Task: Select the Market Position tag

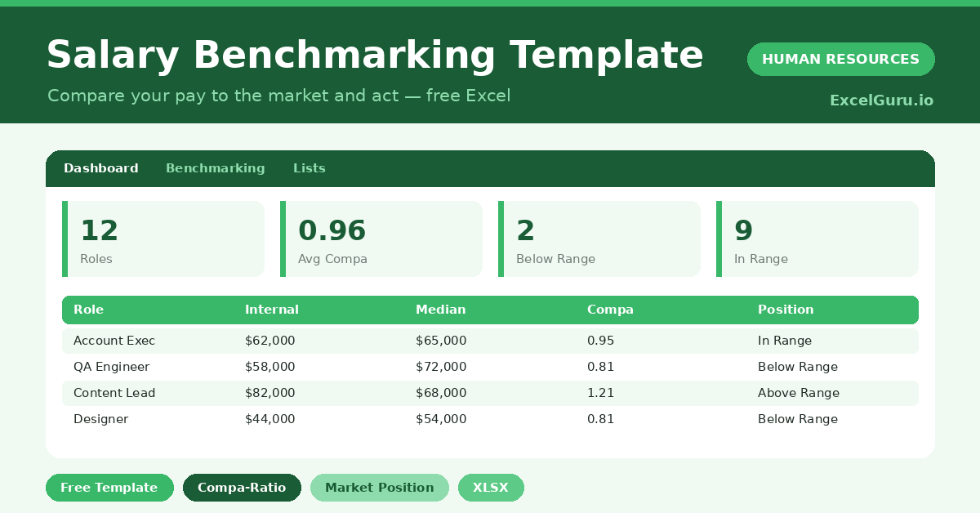Action: pos(380,488)
